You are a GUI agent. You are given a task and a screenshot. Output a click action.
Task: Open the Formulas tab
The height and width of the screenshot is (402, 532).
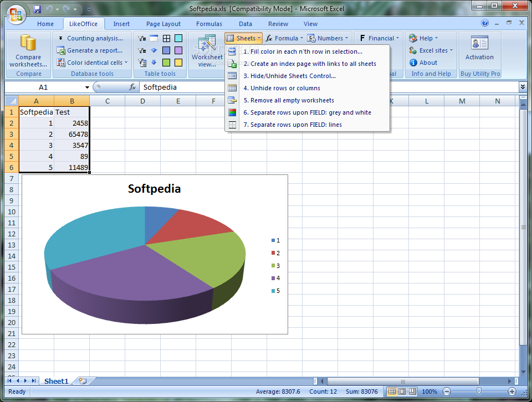coord(209,24)
